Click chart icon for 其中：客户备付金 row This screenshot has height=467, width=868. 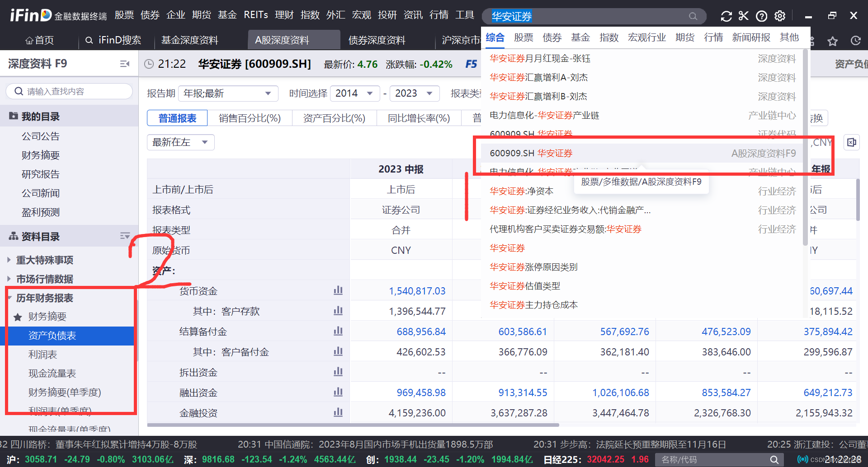pos(338,351)
